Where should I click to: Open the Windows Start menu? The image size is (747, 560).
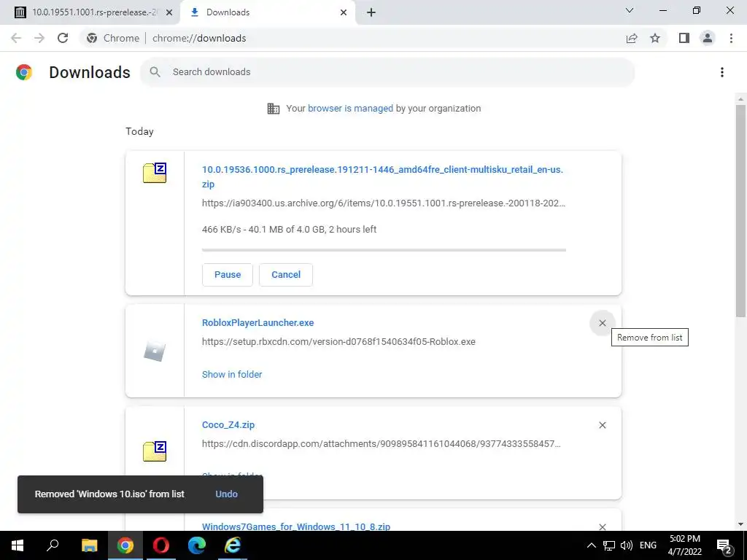coord(18,545)
